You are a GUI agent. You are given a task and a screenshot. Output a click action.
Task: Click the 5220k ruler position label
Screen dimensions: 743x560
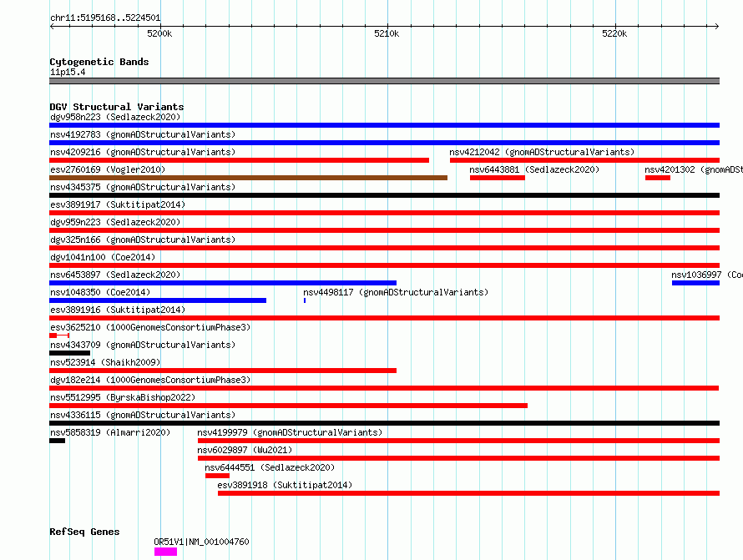(x=614, y=33)
